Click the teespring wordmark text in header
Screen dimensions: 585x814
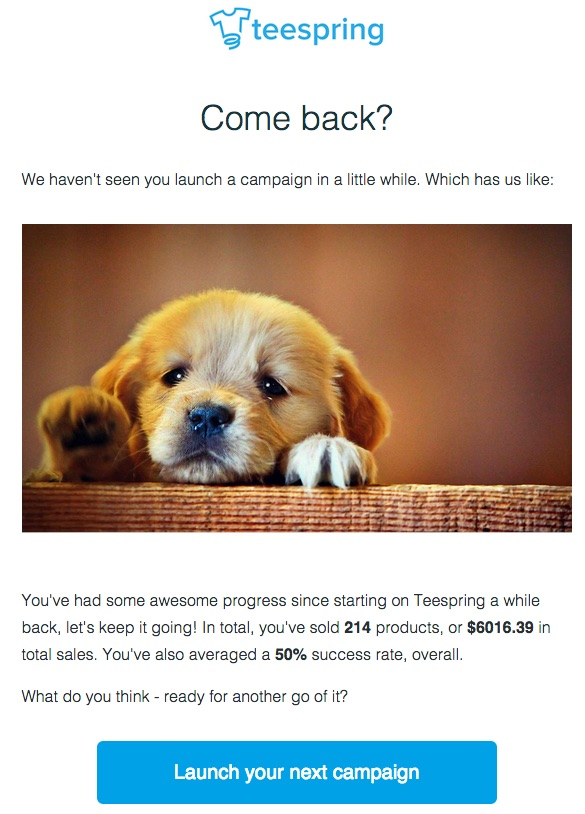318,30
